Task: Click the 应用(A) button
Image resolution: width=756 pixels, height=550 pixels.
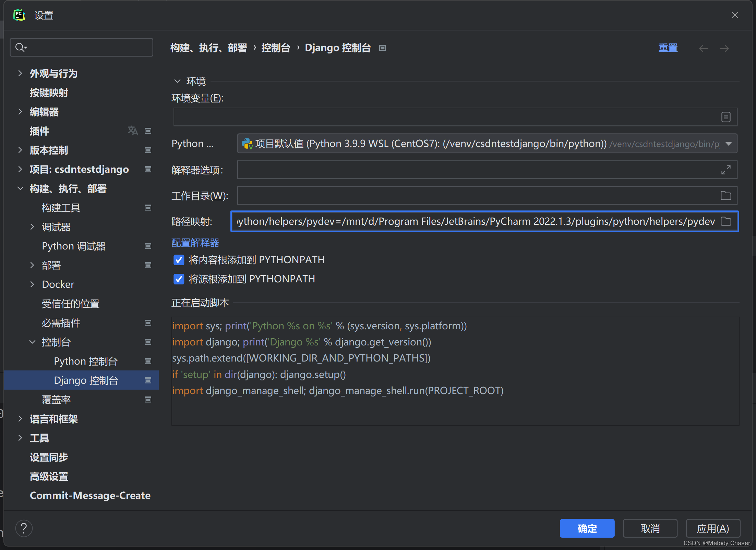Action: point(713,528)
